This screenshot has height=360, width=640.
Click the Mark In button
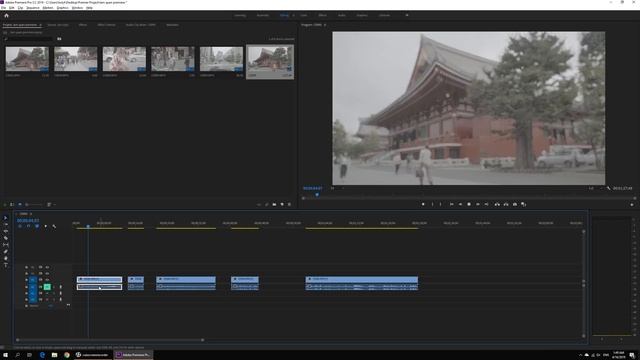[433, 204]
